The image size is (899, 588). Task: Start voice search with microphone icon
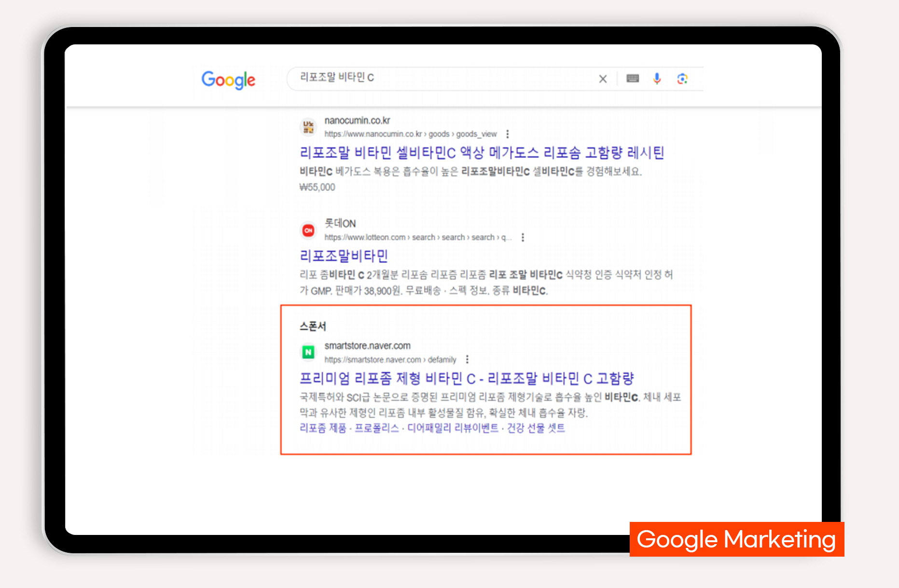point(657,79)
